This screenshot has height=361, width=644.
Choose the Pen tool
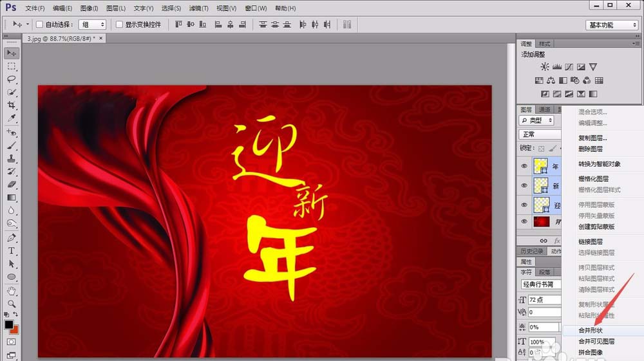12,237
